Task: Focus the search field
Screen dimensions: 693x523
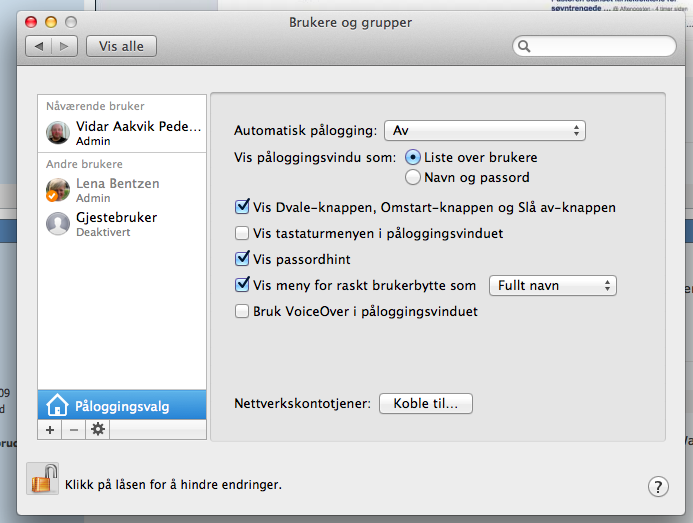Action: (x=594, y=46)
